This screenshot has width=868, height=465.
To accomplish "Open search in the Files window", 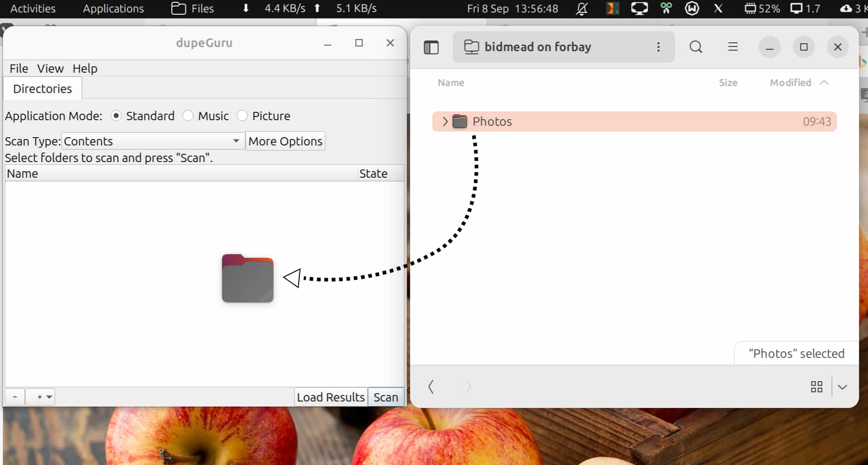I will [x=696, y=47].
